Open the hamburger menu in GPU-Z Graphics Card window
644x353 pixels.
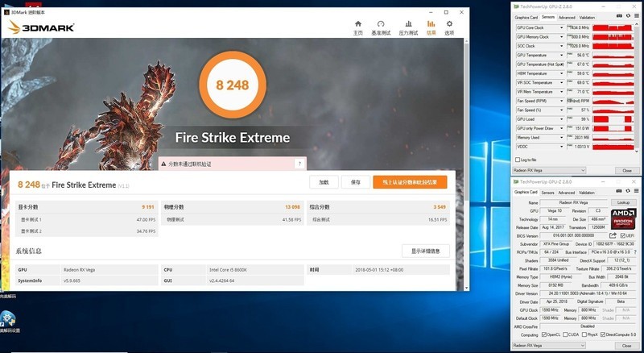pos(636,191)
